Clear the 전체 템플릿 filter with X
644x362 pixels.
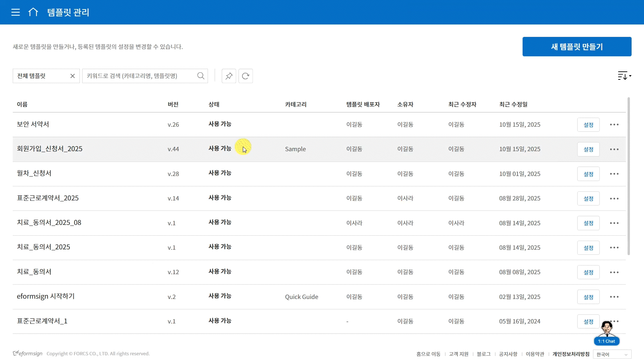[72, 76]
